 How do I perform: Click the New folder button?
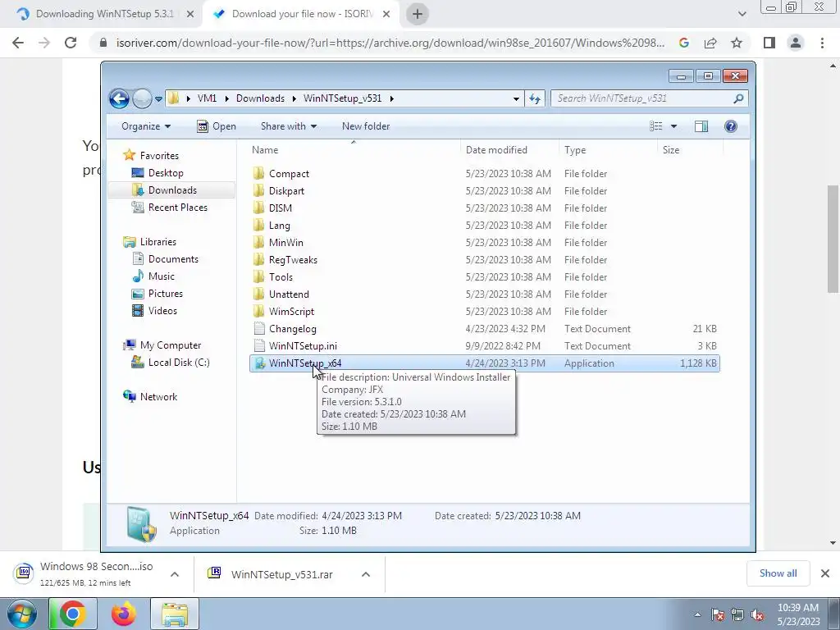[x=366, y=126]
